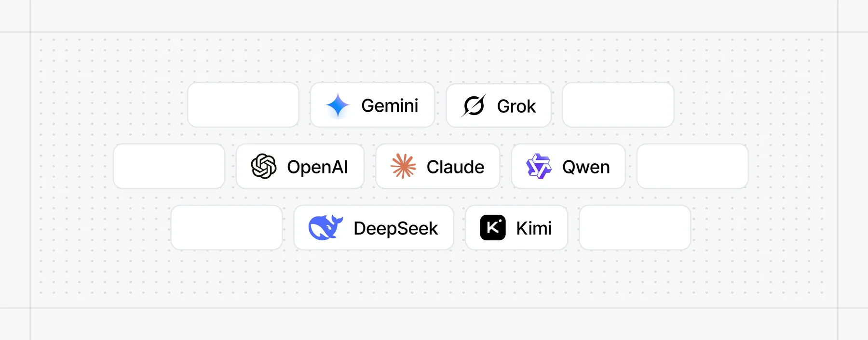Select the Gemini label text
The image size is (868, 340).
390,105
